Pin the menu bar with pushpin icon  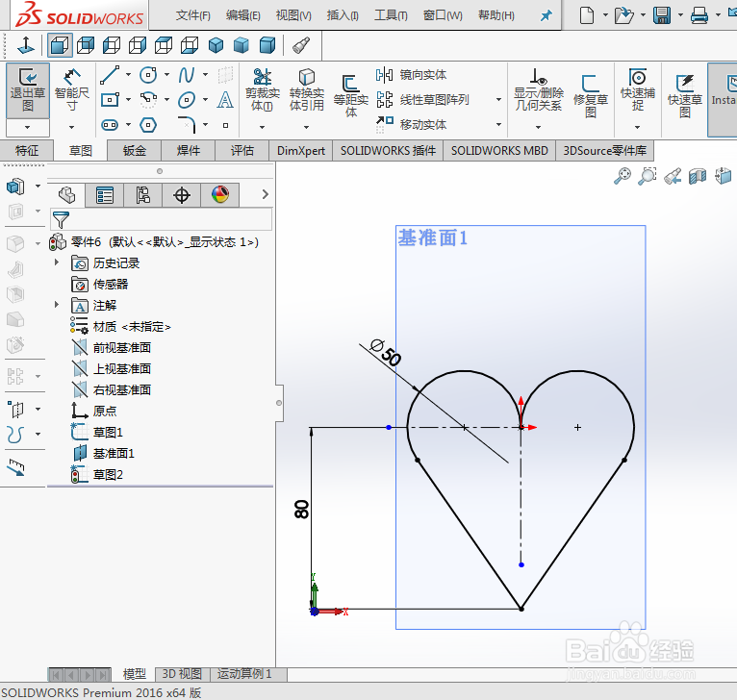click(x=546, y=15)
